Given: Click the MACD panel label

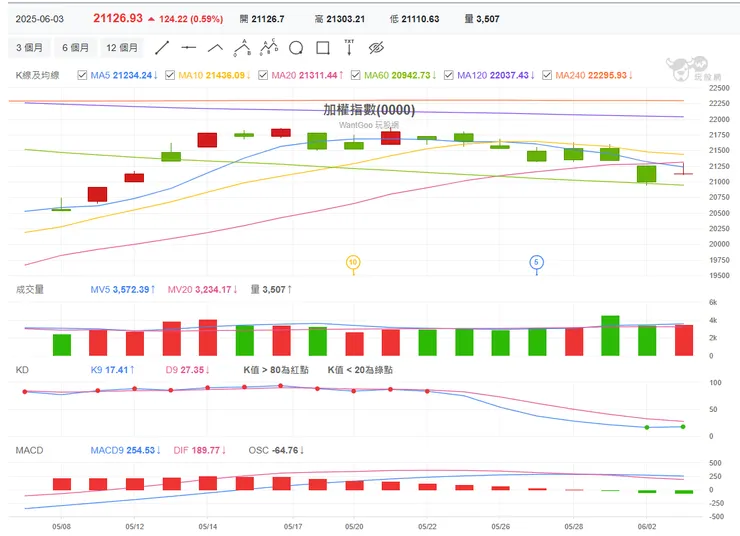Looking at the screenshot, I should pos(29,450).
